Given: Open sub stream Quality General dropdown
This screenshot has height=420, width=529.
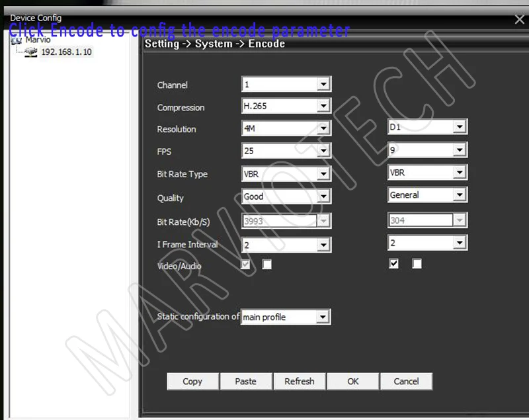Looking at the screenshot, I should [x=427, y=194].
